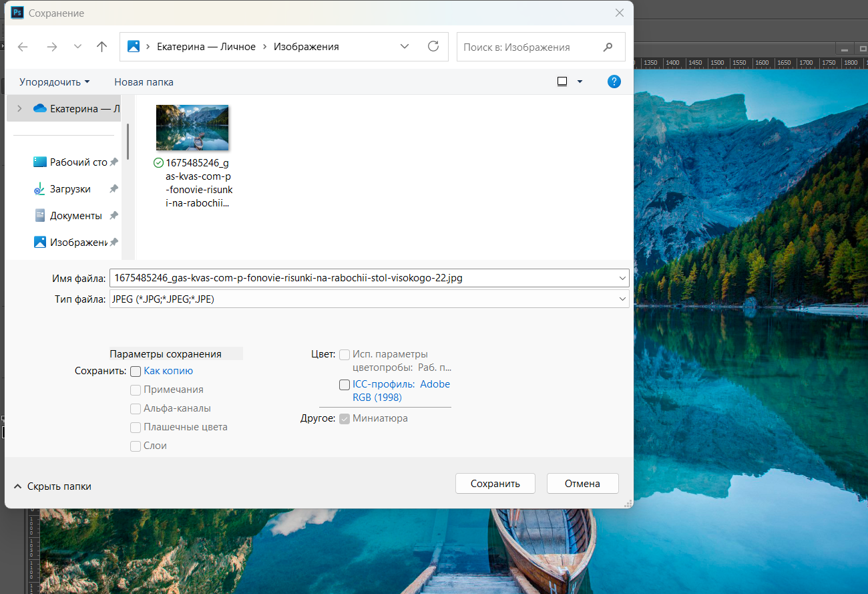Open the Упорядочить menu
The width and height of the screenshot is (868, 594).
point(55,82)
